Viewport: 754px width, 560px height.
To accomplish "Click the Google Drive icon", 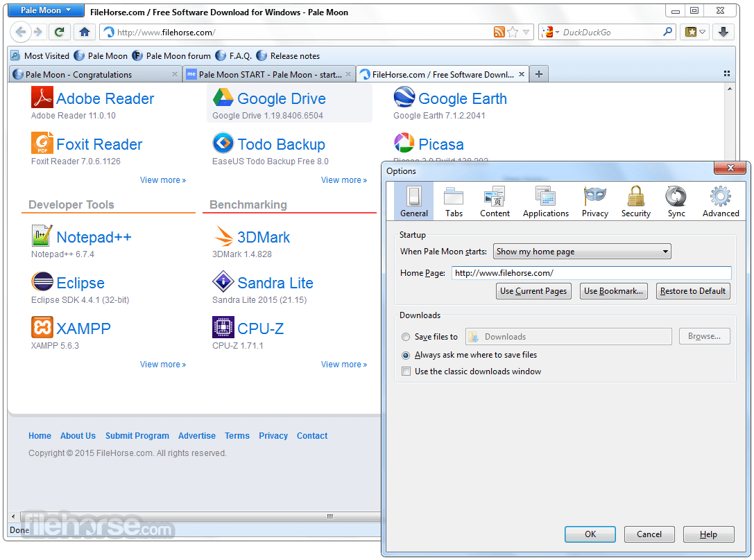I will coord(223,98).
